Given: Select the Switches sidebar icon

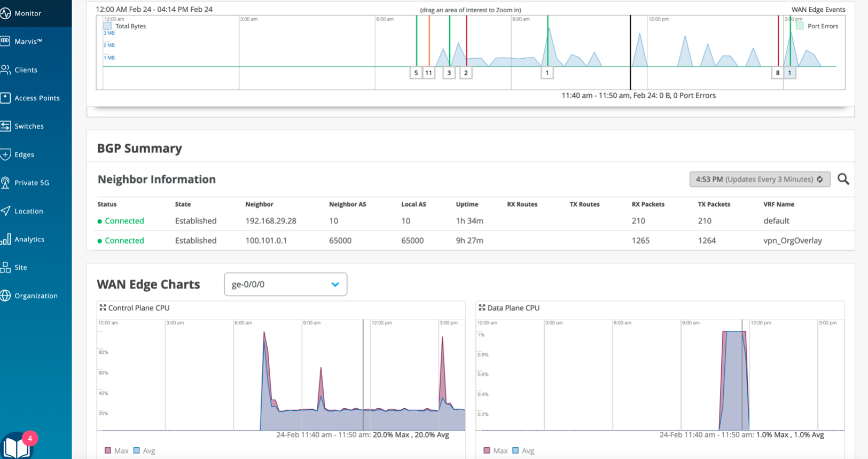Looking at the screenshot, I should pos(5,126).
